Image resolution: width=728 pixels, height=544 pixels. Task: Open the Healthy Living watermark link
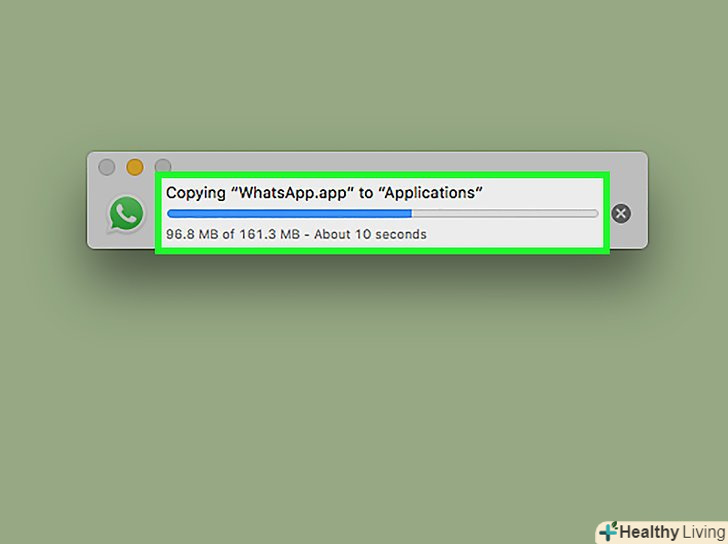click(662, 532)
